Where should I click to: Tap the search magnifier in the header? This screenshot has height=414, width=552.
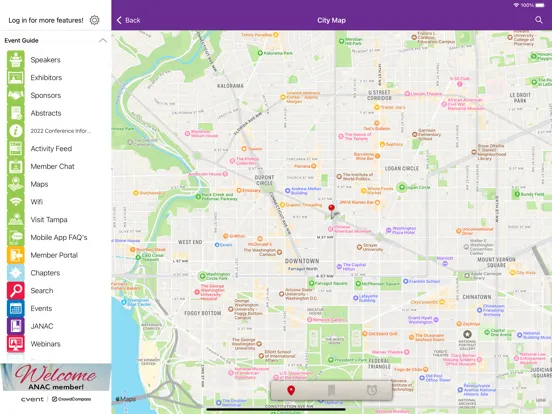point(539,20)
